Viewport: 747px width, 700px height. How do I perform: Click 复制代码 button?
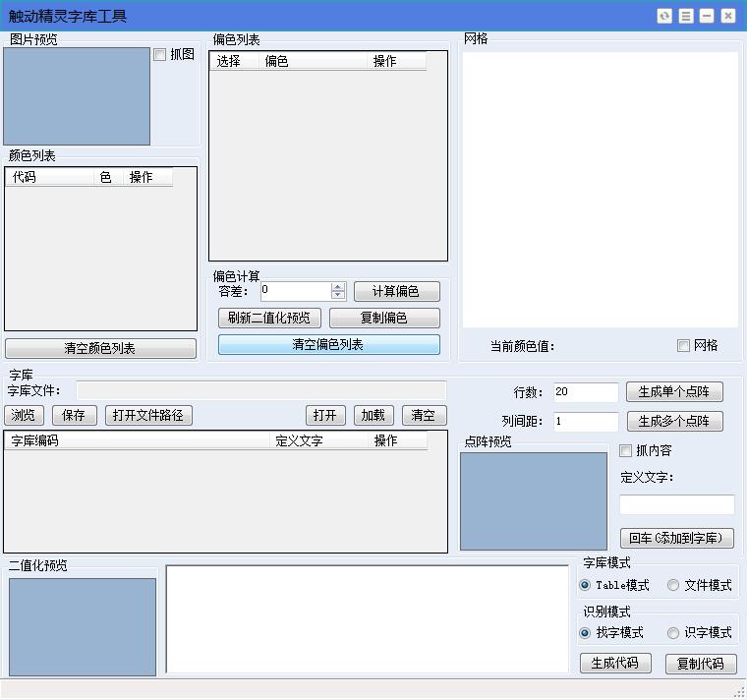[x=701, y=664]
